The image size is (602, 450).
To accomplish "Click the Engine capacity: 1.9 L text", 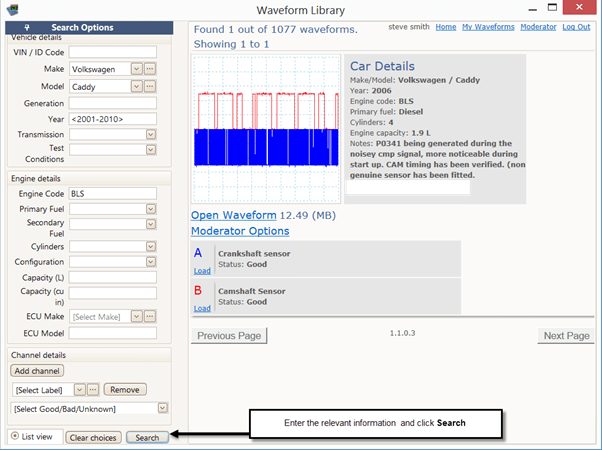I will [x=390, y=133].
